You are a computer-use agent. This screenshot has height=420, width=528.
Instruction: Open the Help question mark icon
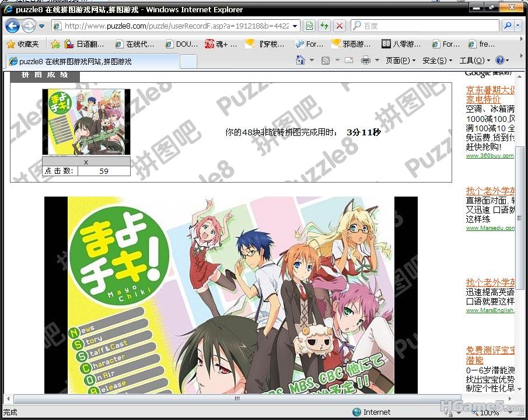point(500,61)
